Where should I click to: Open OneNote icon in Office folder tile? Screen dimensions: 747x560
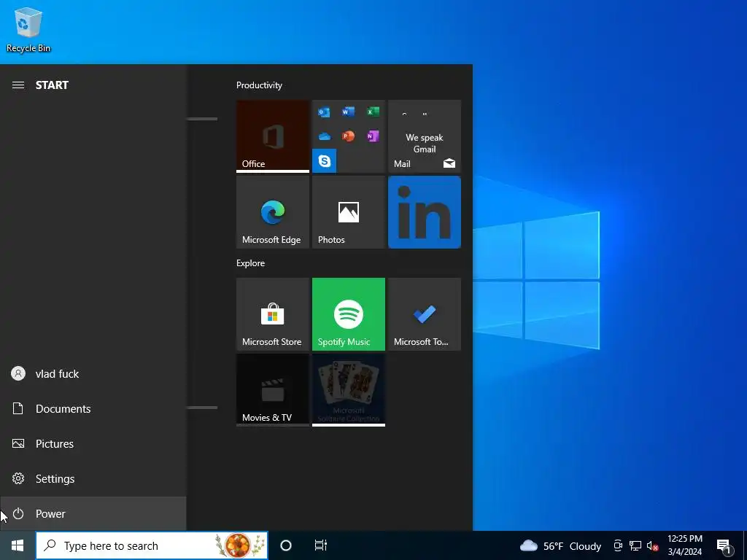(373, 136)
